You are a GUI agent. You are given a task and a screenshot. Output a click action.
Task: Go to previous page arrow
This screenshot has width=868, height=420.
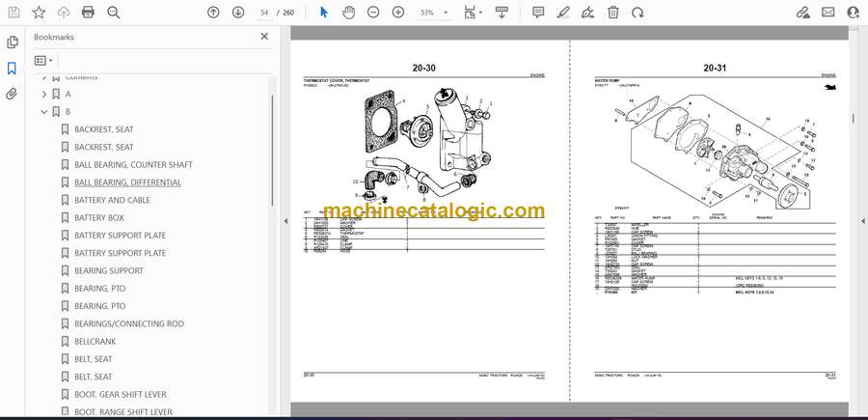(213, 13)
